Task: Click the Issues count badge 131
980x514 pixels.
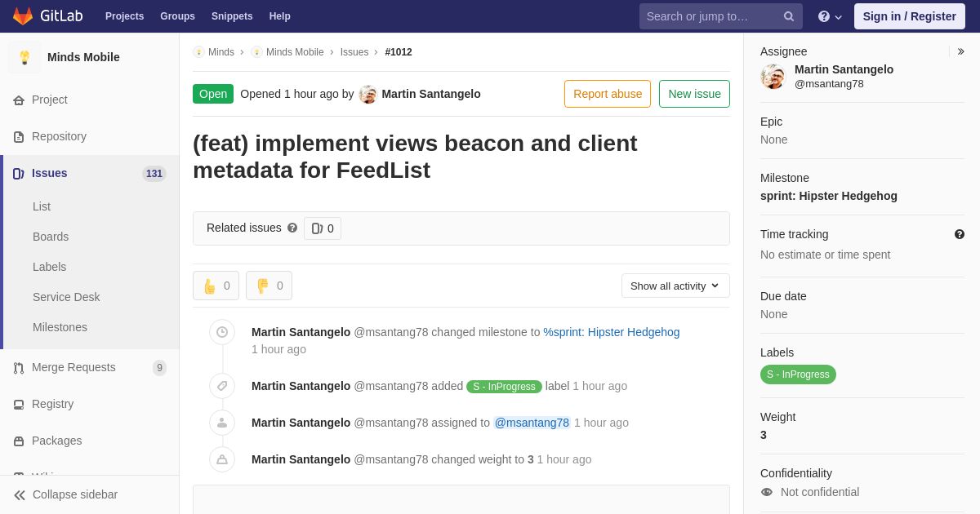Action: [154, 174]
